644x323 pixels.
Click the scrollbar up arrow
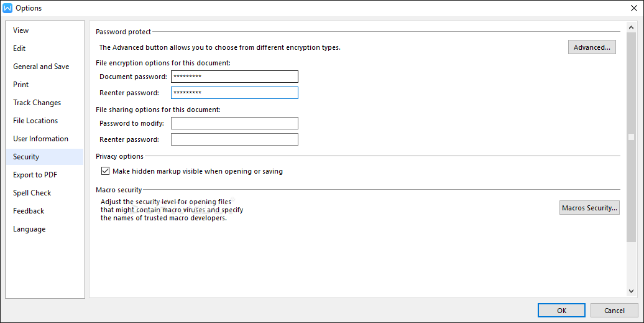pos(632,27)
